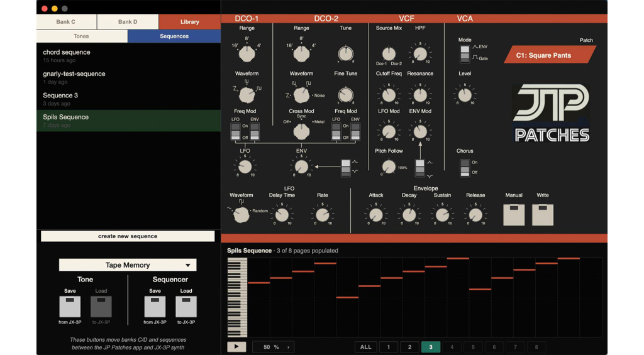This screenshot has width=644, height=355.
Task: Select the Library tab
Action: tap(190, 22)
